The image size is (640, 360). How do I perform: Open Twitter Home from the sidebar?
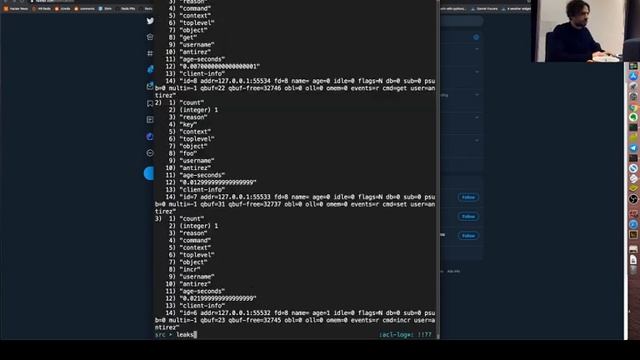pos(150,37)
